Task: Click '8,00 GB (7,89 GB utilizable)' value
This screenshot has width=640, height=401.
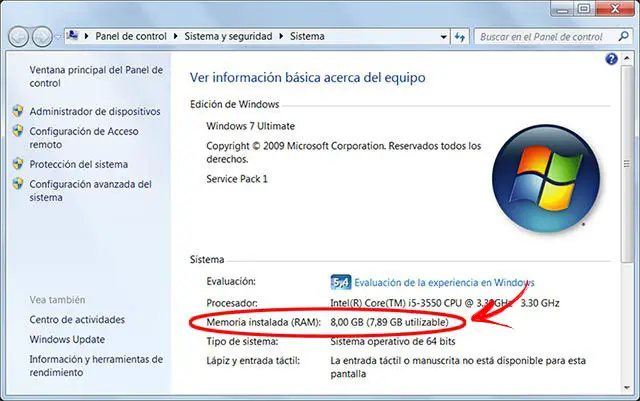Action: (x=389, y=322)
